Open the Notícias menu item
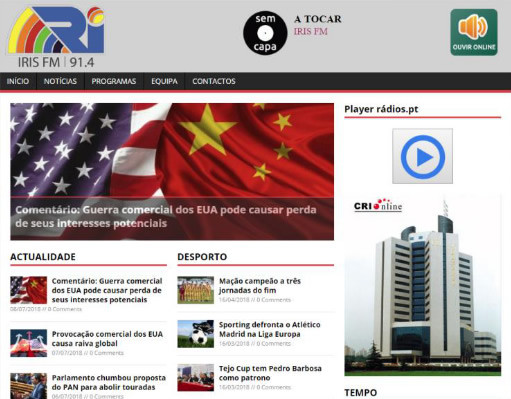 (x=60, y=81)
